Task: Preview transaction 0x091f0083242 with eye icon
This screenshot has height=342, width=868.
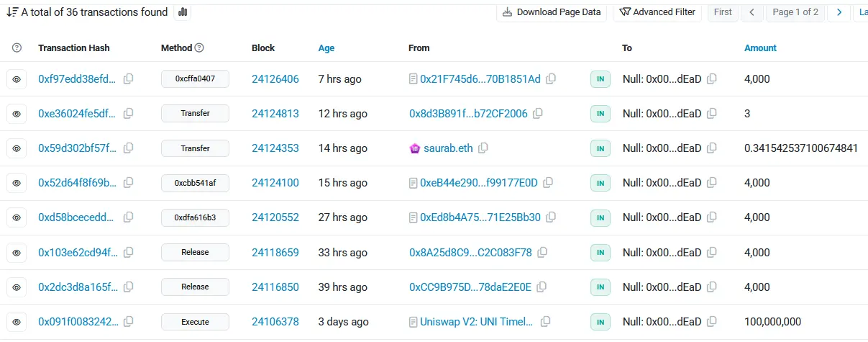Action: pyautogui.click(x=17, y=322)
